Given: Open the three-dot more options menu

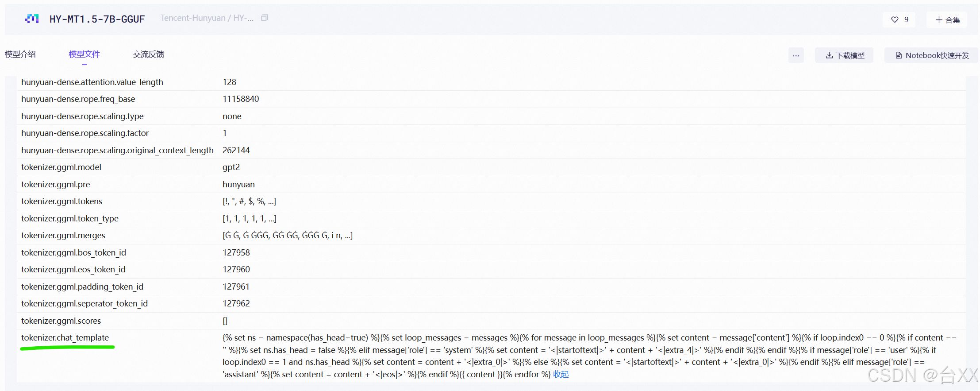Looking at the screenshot, I should 796,55.
